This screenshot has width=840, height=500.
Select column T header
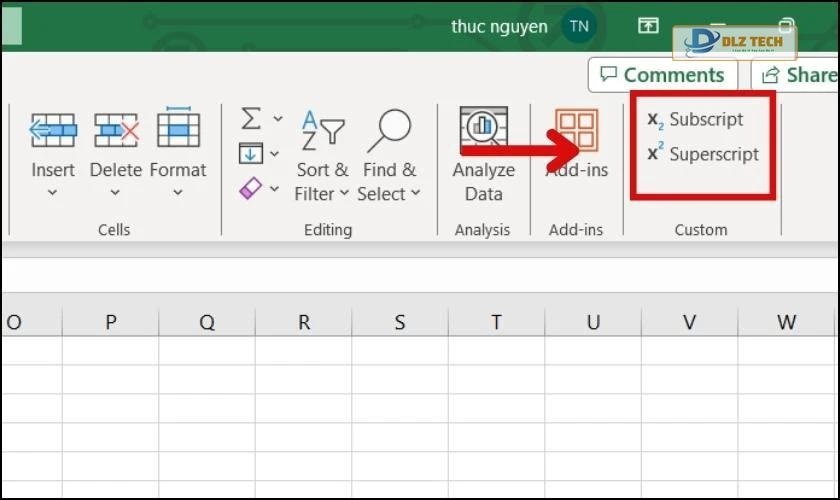pyautogui.click(x=496, y=322)
